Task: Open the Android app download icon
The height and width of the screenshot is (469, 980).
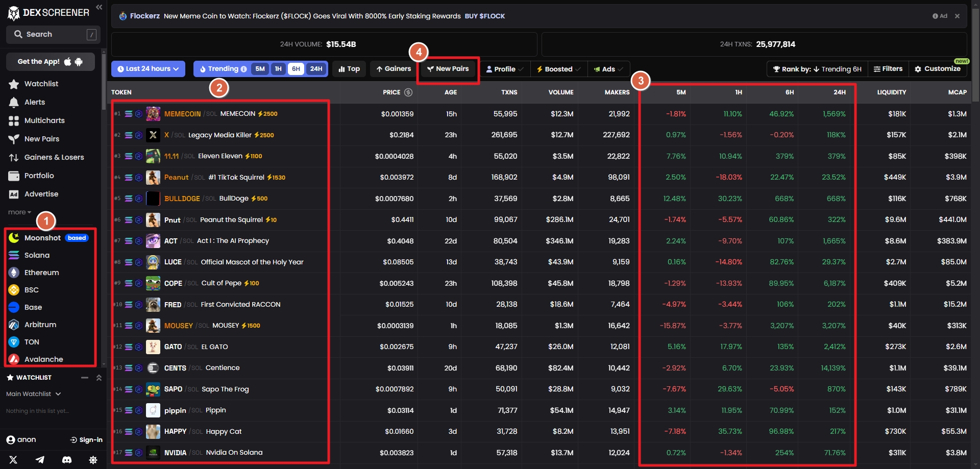Action: [79, 62]
